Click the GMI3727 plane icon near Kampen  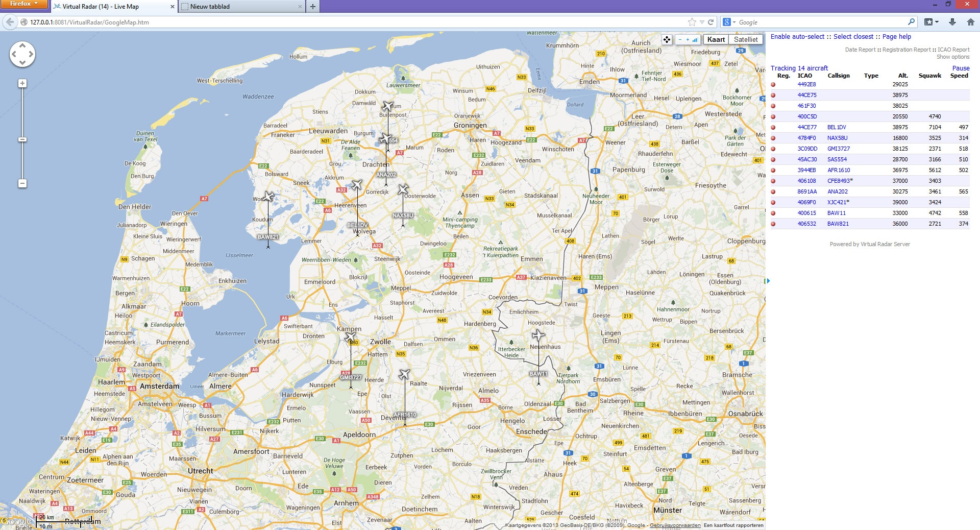(x=350, y=338)
